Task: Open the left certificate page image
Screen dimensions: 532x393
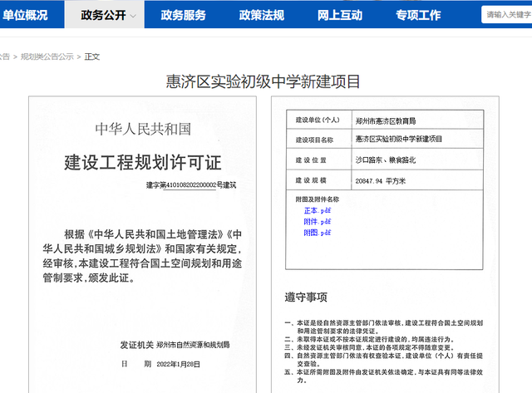Action: click(x=142, y=244)
